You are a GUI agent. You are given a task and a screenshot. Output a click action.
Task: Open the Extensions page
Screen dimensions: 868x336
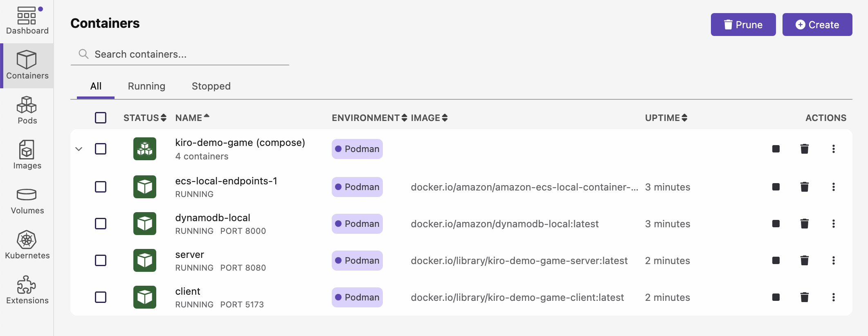(27, 290)
